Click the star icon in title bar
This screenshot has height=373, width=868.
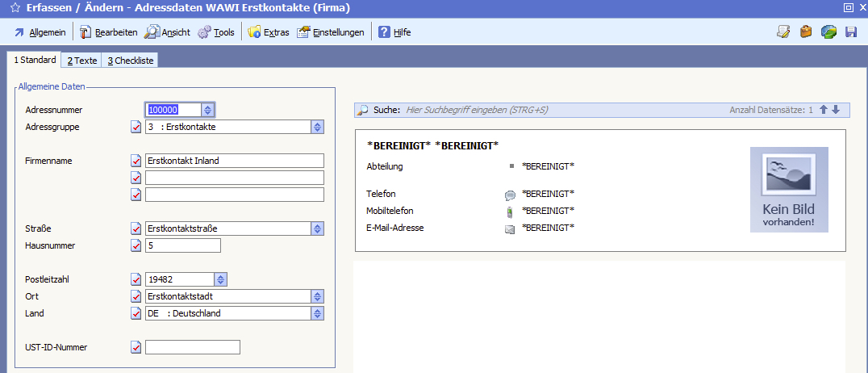click(x=15, y=8)
